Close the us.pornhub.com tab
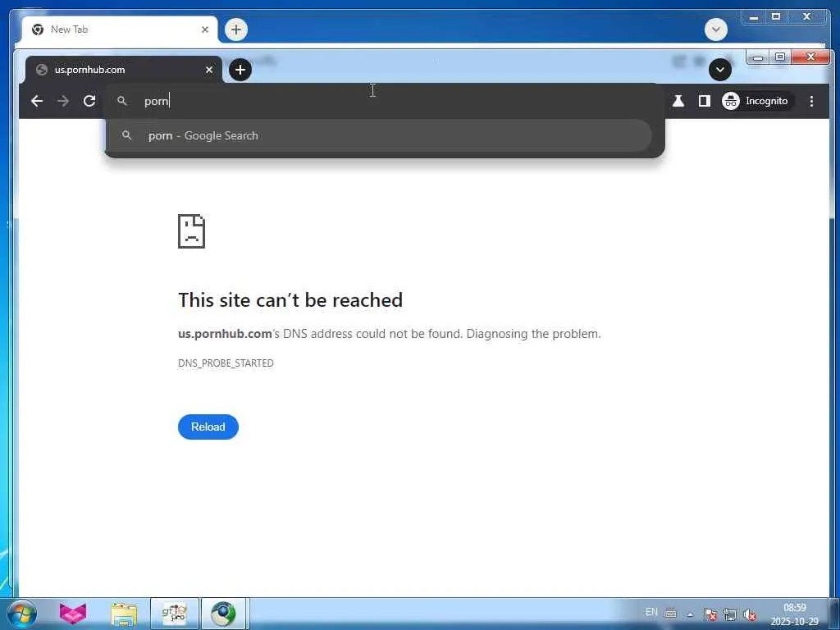 209,70
